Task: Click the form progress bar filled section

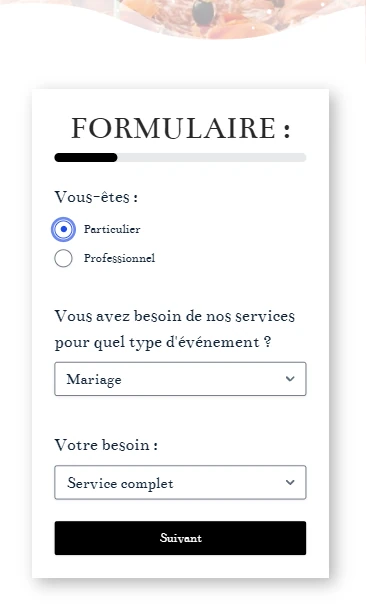Action: pyautogui.click(x=86, y=158)
